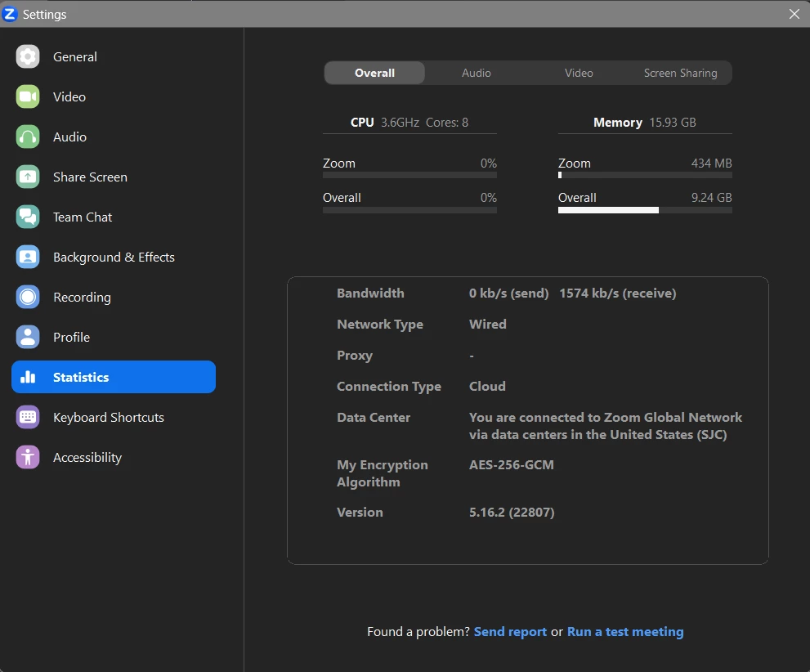Click the 1574 kb/s (receive) value
Screen dimensions: 810x672
pyautogui.click(x=617, y=293)
